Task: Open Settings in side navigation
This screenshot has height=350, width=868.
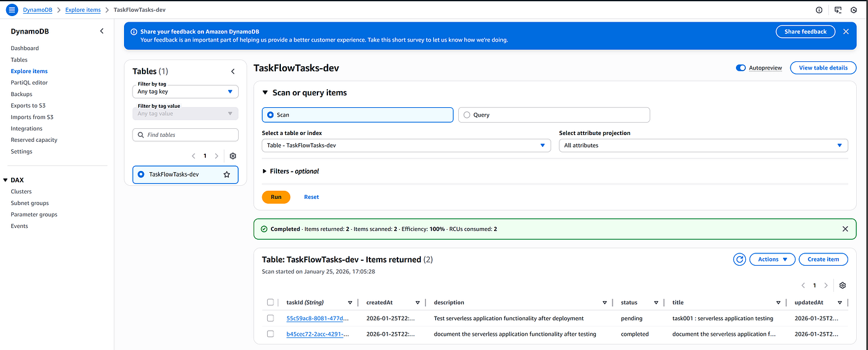Action: click(x=22, y=151)
